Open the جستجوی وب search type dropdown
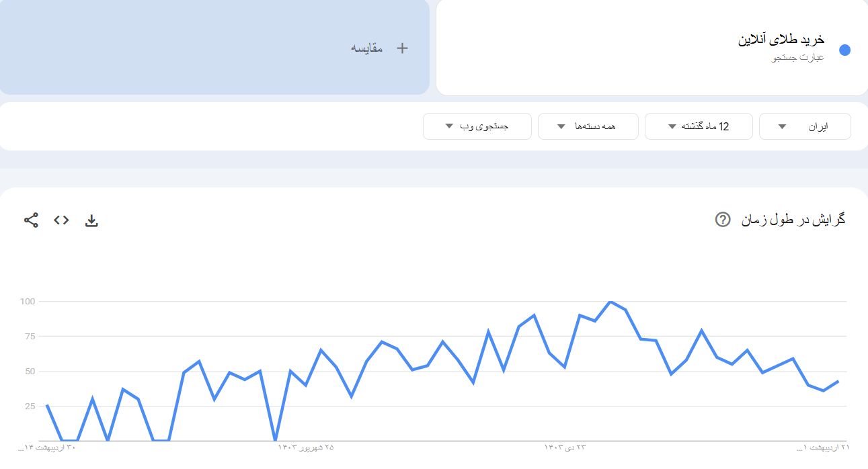The height and width of the screenshot is (469, 868). click(477, 126)
